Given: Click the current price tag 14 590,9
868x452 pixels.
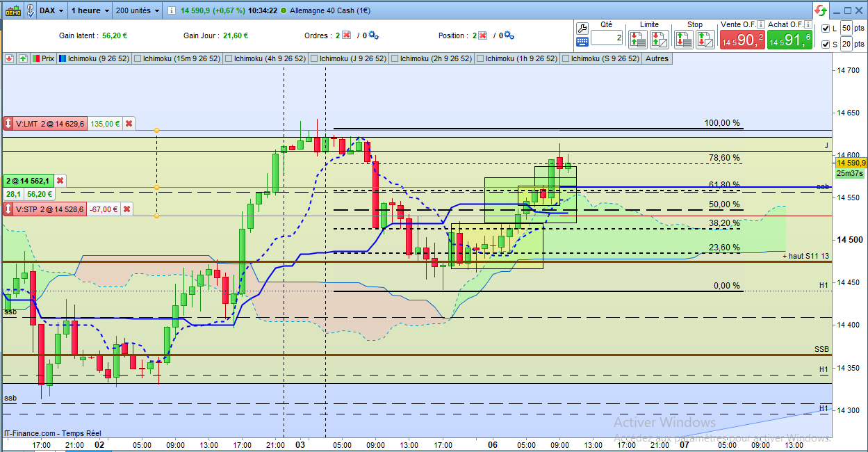Looking at the screenshot, I should [850, 163].
